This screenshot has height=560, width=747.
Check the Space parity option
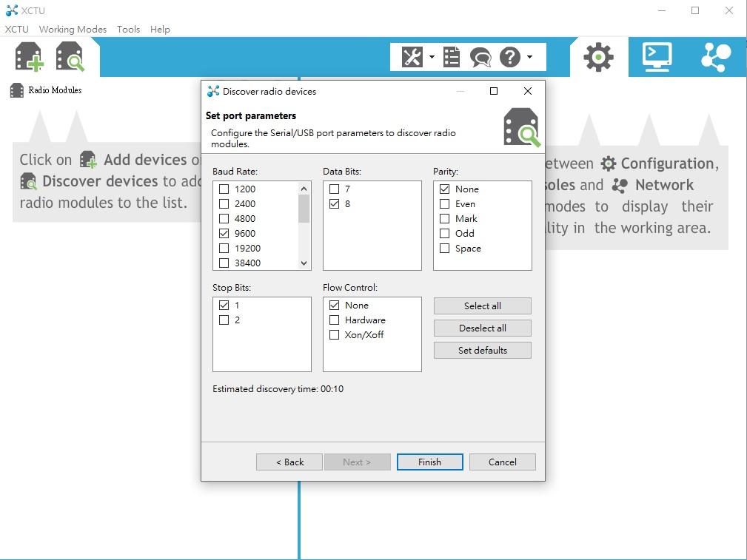(444, 248)
